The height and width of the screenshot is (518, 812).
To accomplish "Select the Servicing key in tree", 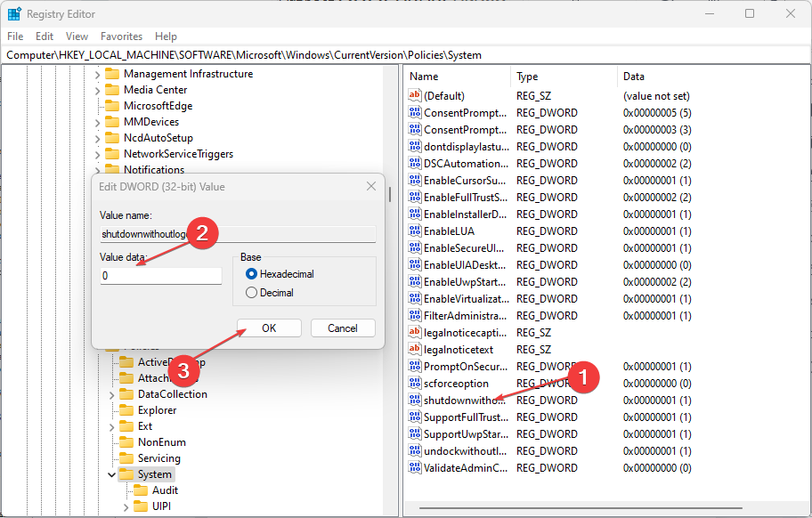I will point(159,458).
